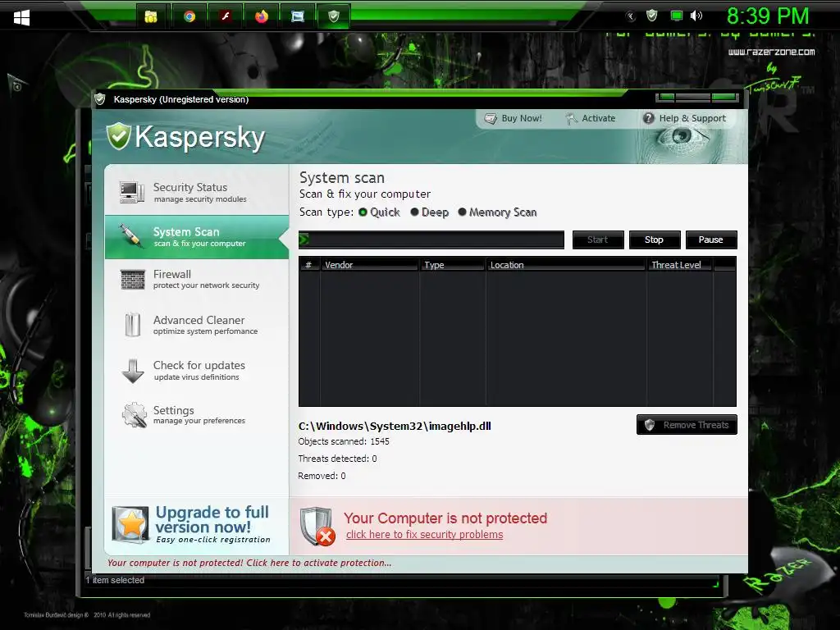
Task: Click bottom activate protection warning link
Action: point(249,563)
